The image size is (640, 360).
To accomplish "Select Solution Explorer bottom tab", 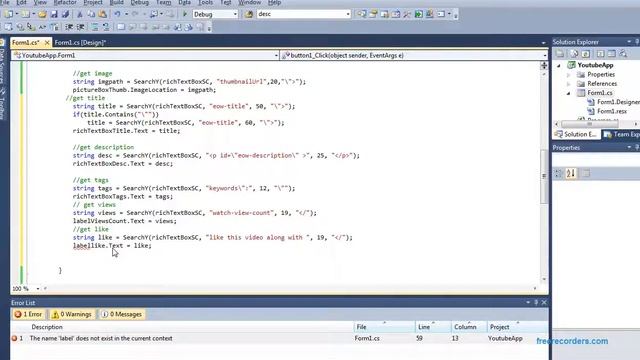I will pos(576,134).
